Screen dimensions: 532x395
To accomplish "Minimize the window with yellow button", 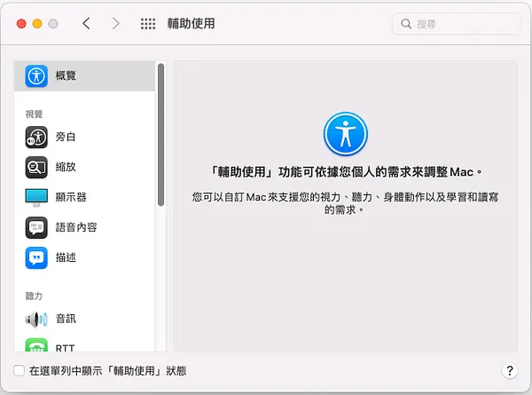I will pos(37,24).
